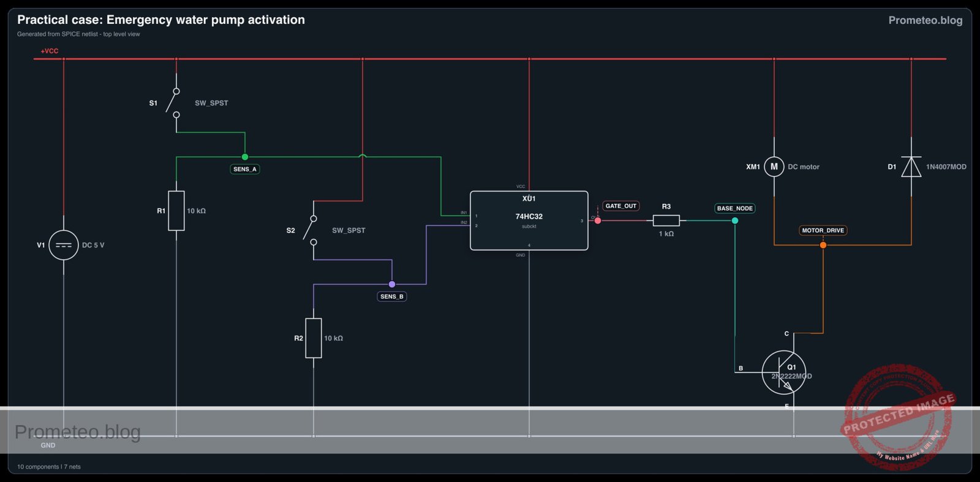Image resolution: width=980 pixels, height=482 pixels.
Task: Click the '74HC32' text inside the chip
Action: tap(529, 216)
